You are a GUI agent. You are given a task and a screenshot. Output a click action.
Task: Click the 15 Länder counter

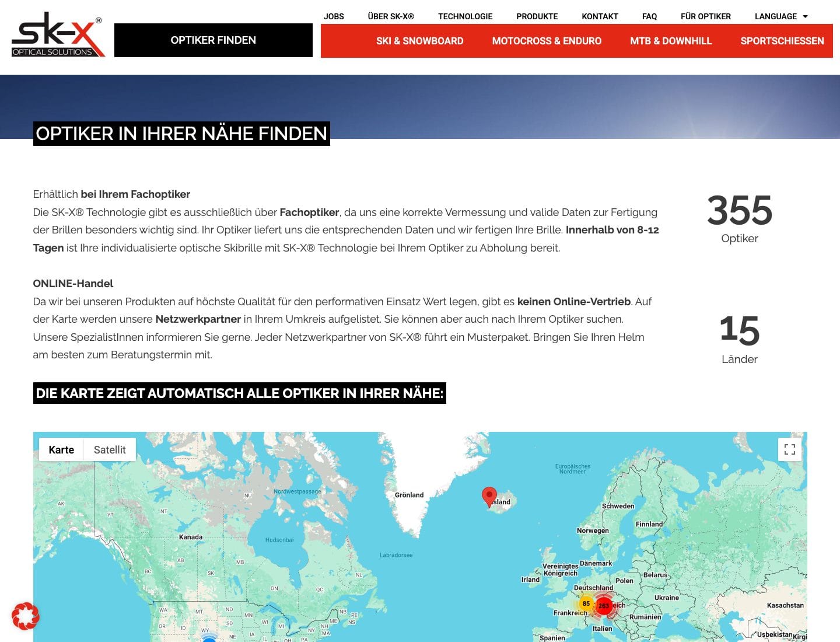pyautogui.click(x=740, y=339)
